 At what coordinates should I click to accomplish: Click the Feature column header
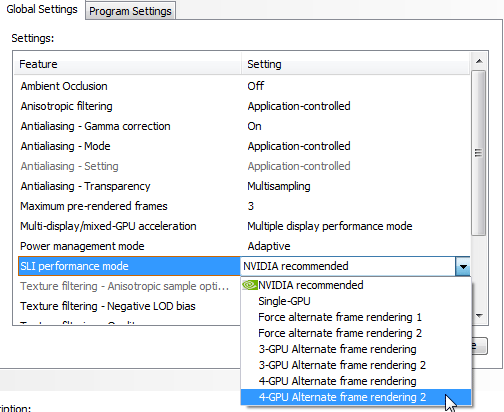(128, 64)
